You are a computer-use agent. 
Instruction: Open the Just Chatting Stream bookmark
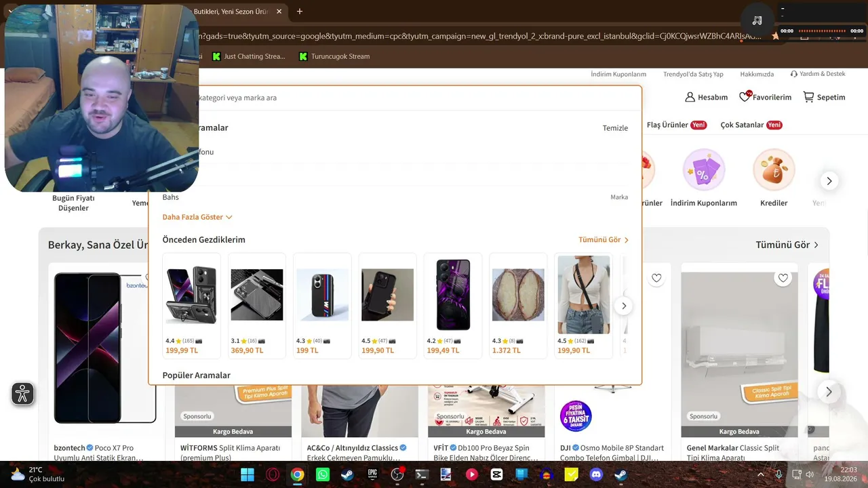(x=248, y=56)
